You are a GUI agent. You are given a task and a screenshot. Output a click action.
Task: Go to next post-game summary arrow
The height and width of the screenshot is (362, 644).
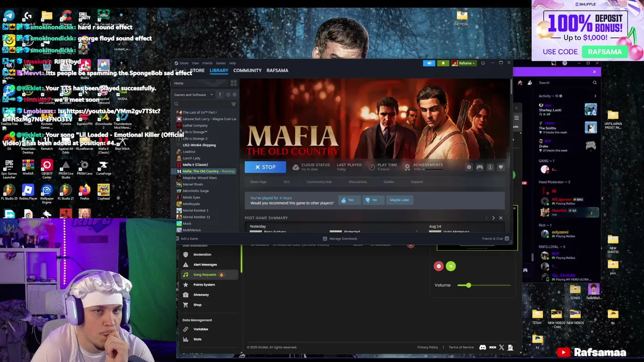493,218
